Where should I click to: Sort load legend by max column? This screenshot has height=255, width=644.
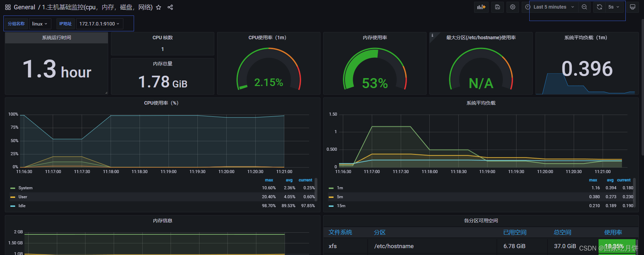click(x=593, y=180)
